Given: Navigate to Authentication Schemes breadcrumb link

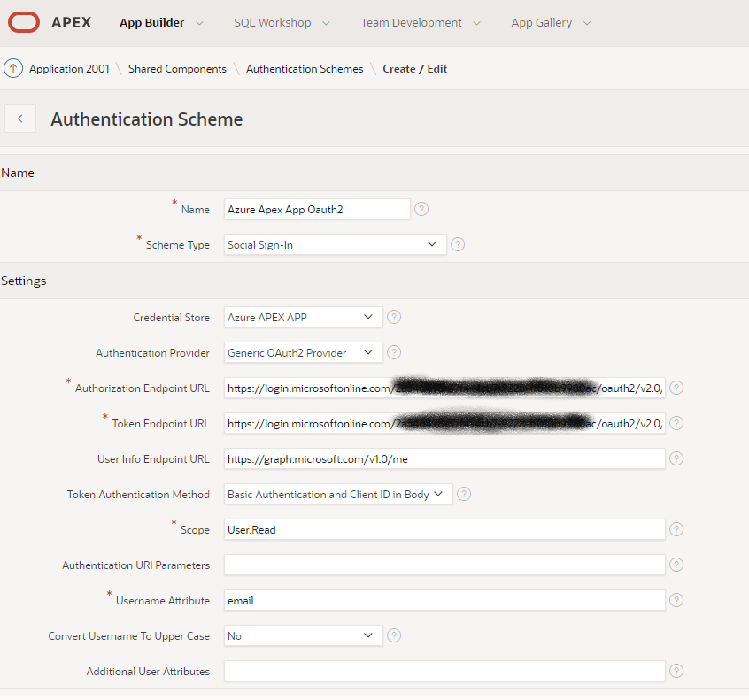Looking at the screenshot, I should point(305,68).
